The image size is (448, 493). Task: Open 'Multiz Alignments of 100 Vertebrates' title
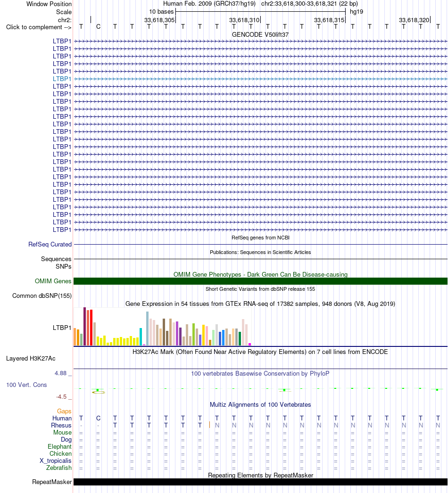[x=260, y=405]
